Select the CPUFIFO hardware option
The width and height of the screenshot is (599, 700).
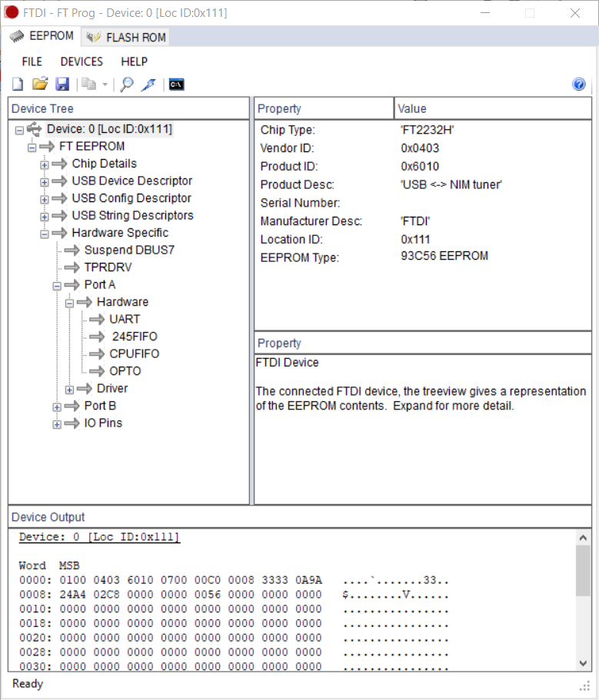(x=134, y=354)
